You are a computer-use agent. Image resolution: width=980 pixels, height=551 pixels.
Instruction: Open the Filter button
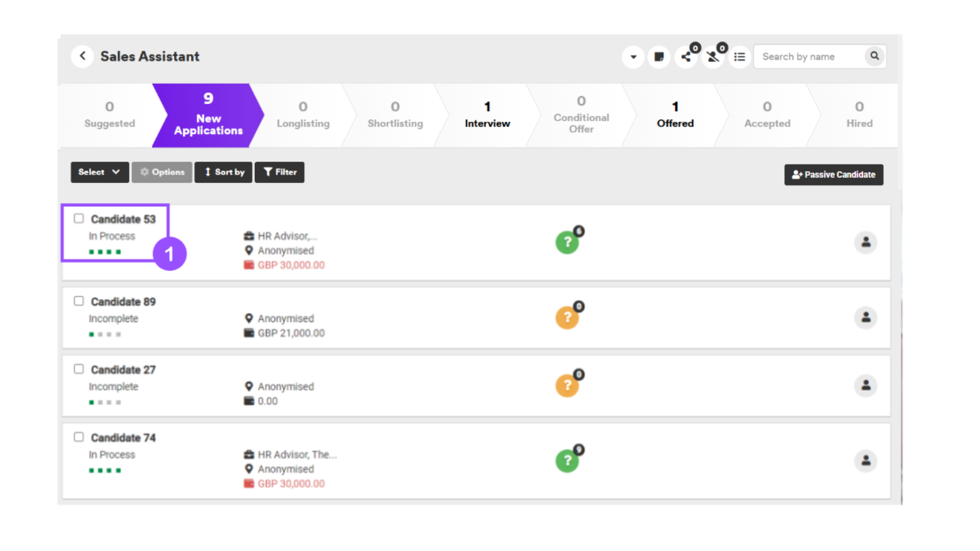coord(280,173)
